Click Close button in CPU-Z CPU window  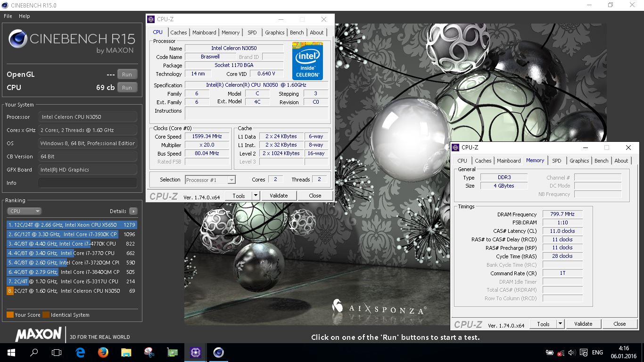[315, 196]
